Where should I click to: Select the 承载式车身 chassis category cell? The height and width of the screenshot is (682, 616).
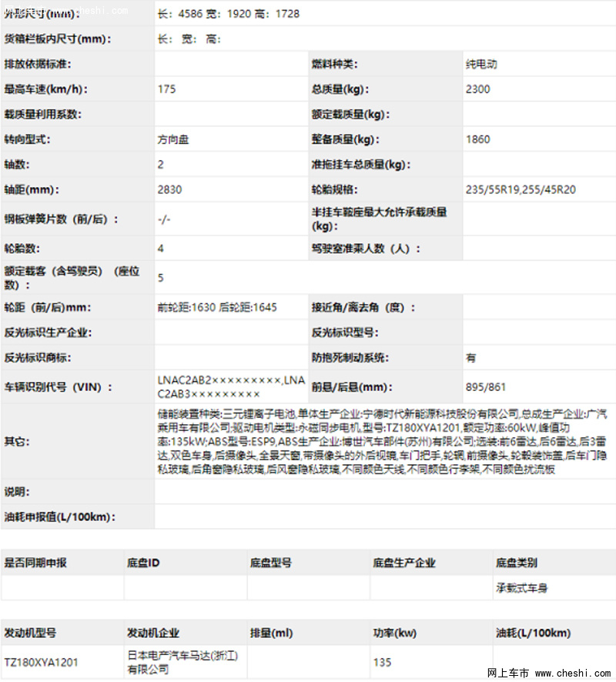click(554, 588)
